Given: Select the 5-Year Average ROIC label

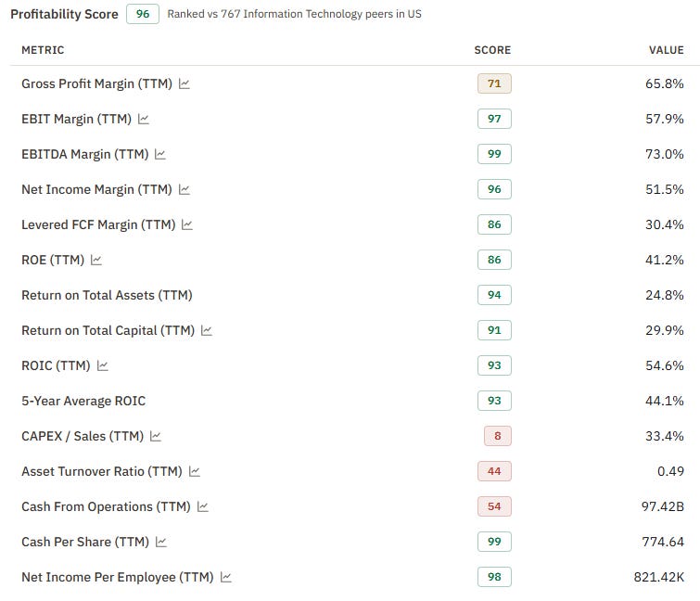Looking at the screenshot, I should click(83, 401).
